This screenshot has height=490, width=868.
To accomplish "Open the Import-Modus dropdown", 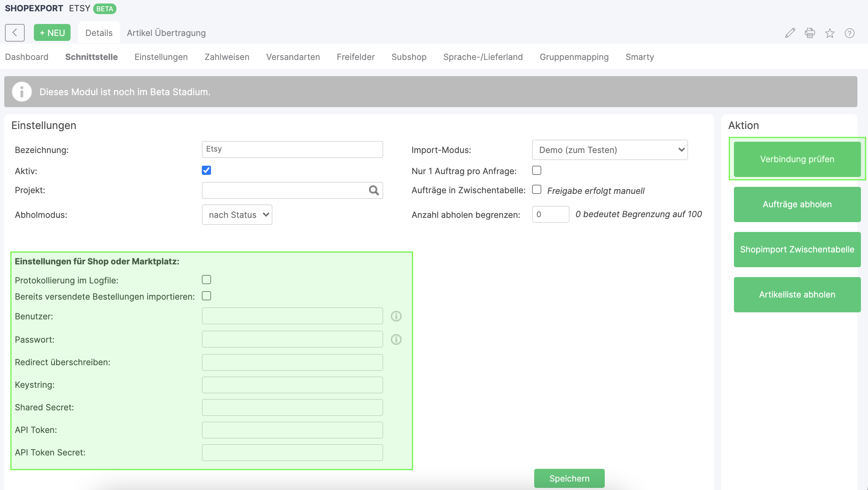I will [x=610, y=150].
